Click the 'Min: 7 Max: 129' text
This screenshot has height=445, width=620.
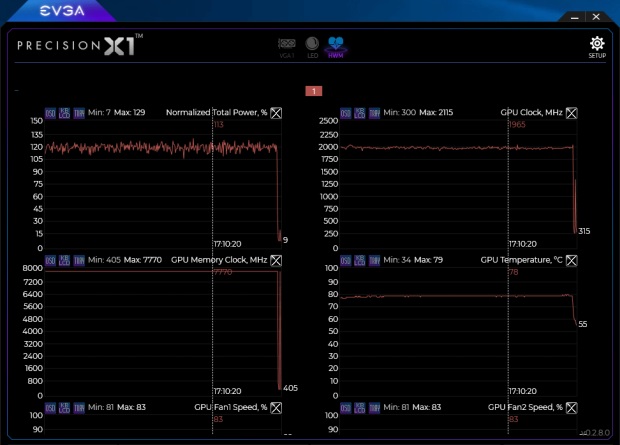click(x=116, y=112)
